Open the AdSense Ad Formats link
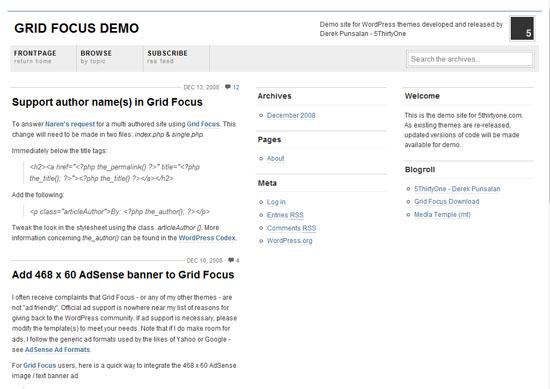550x389 pixels. point(58,350)
